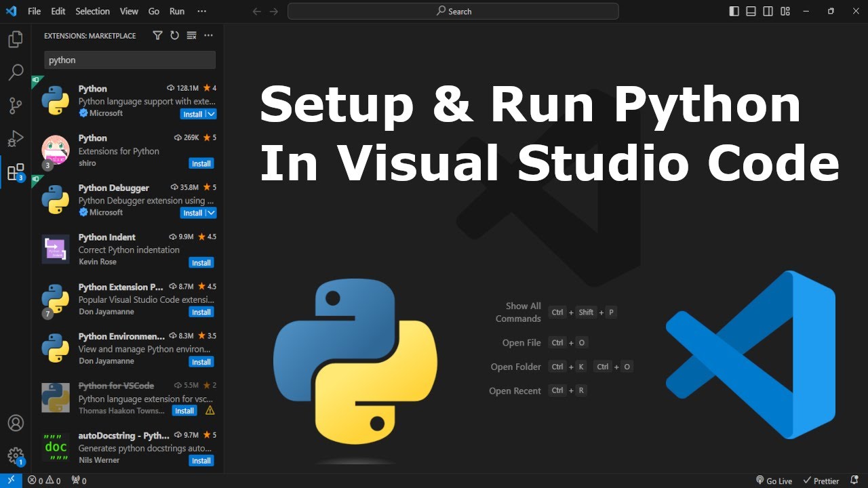Open Customize Layout icon
The image size is (868, 488).
click(785, 11)
